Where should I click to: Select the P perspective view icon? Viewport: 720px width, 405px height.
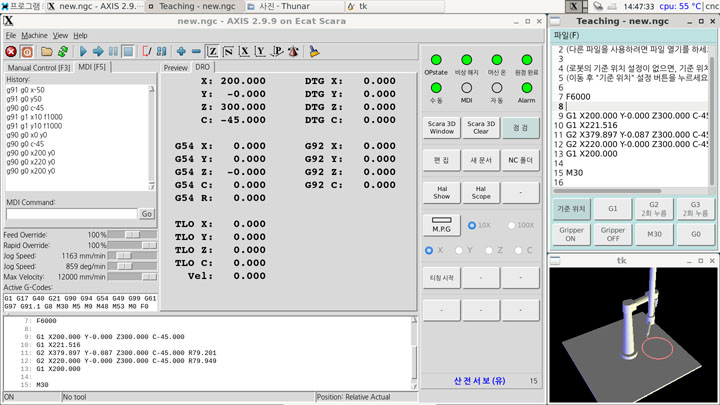277,52
